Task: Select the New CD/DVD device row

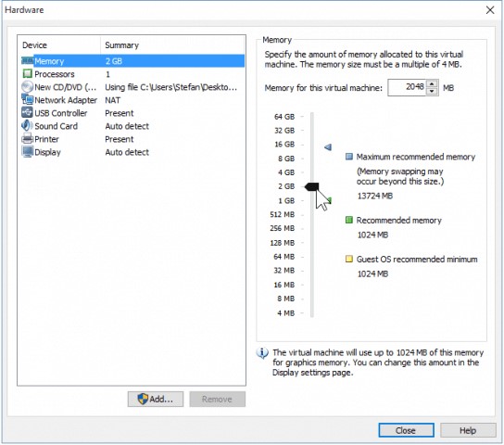Action: [x=133, y=87]
